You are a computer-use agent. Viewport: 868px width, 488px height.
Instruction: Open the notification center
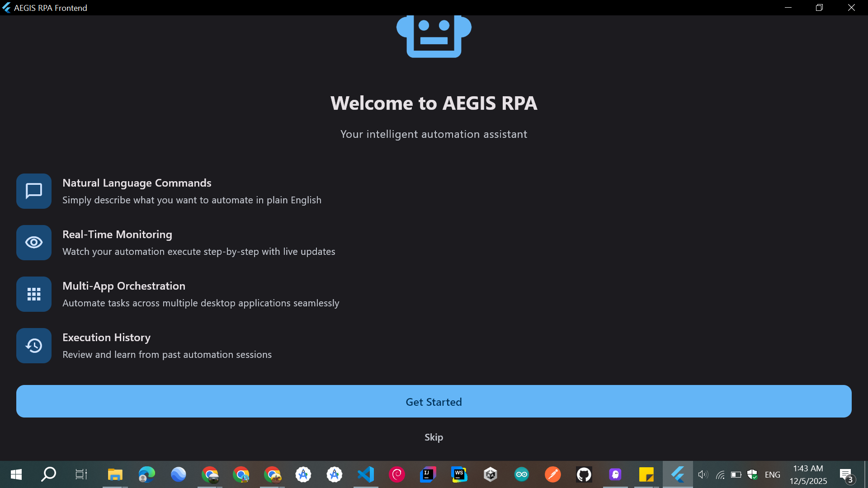tap(846, 474)
